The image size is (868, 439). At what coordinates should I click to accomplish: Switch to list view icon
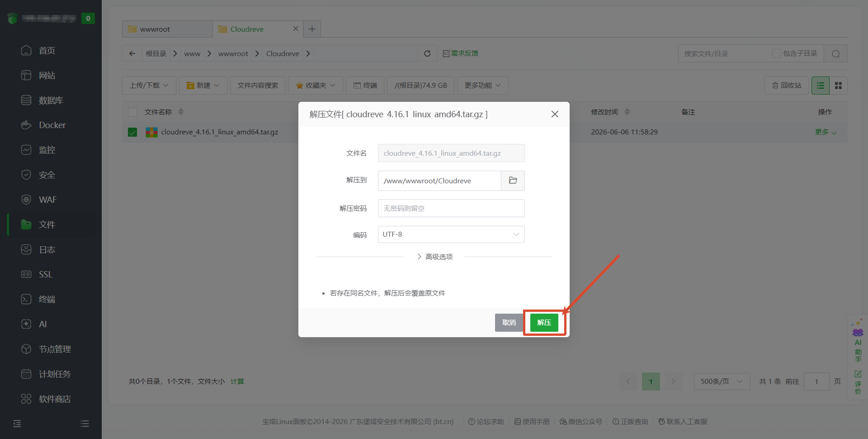[821, 85]
